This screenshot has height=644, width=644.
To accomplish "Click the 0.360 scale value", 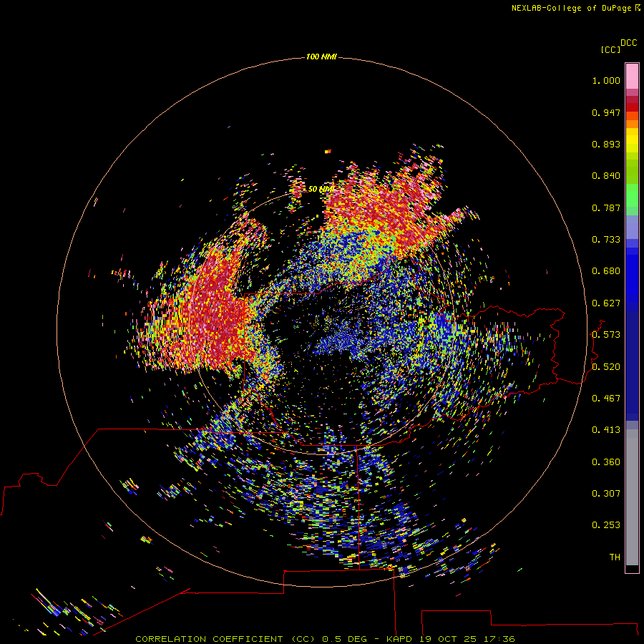I will (606, 462).
